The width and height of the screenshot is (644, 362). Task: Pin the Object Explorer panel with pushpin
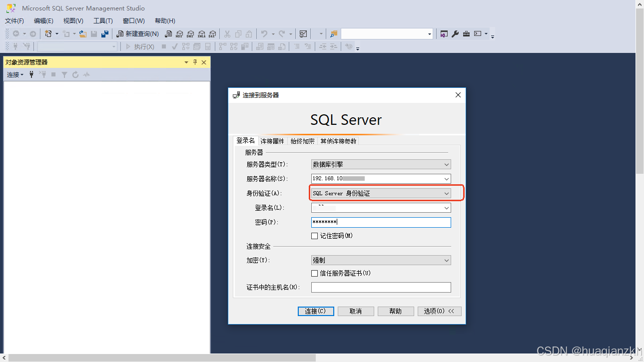pos(195,62)
